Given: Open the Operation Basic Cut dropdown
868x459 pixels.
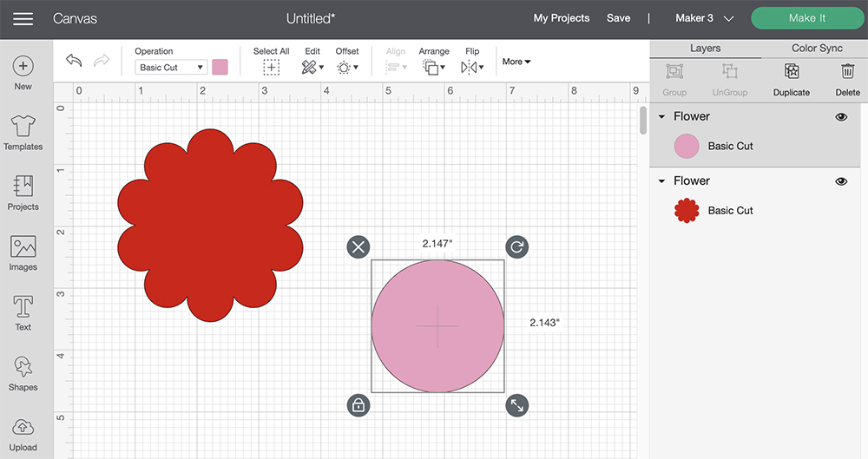Looking at the screenshot, I should (171, 68).
